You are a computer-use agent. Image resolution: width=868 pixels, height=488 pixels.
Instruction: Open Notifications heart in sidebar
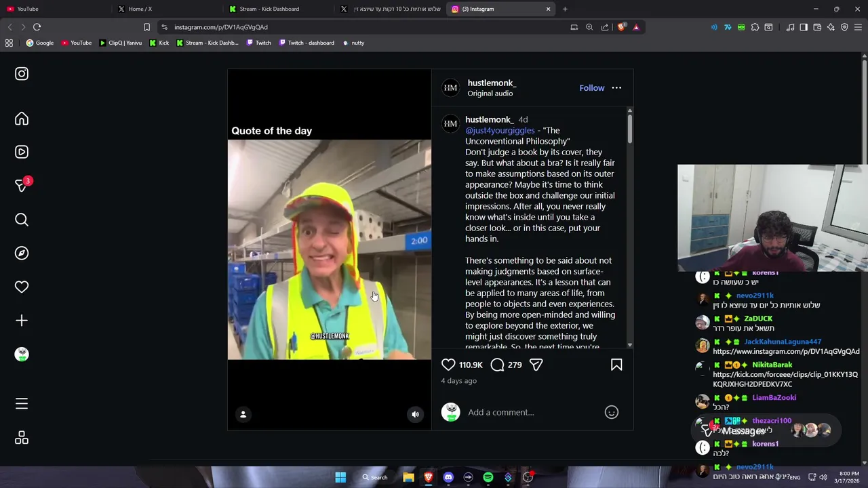(22, 287)
